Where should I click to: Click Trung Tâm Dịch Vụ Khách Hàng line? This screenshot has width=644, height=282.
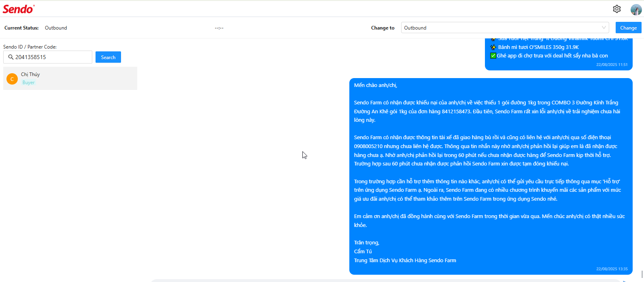click(x=405, y=261)
